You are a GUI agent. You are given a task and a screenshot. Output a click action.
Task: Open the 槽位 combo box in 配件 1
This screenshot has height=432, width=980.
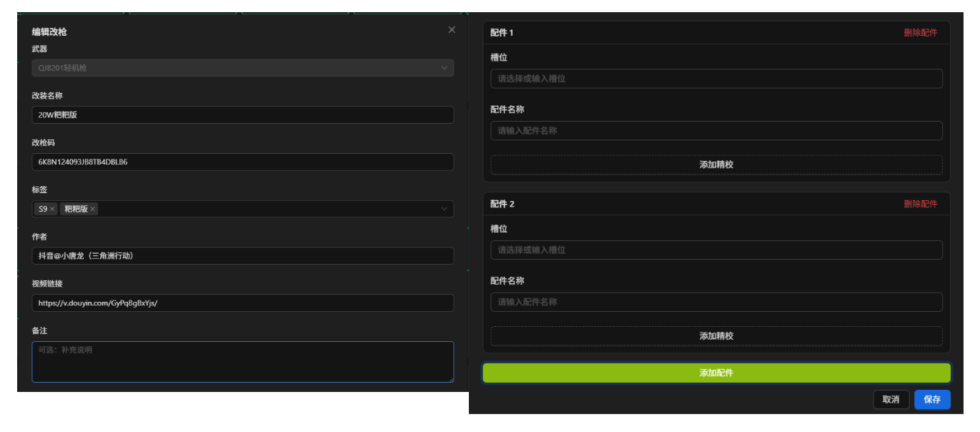click(717, 79)
